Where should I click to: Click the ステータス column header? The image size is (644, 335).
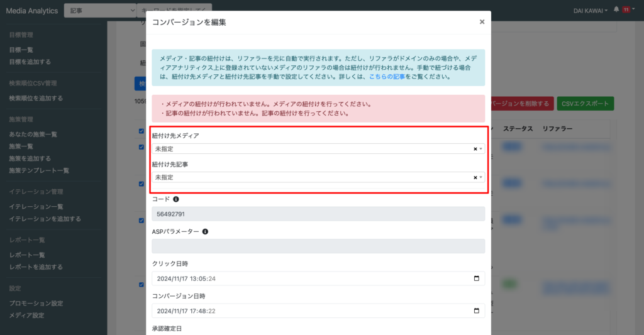pyautogui.click(x=518, y=128)
